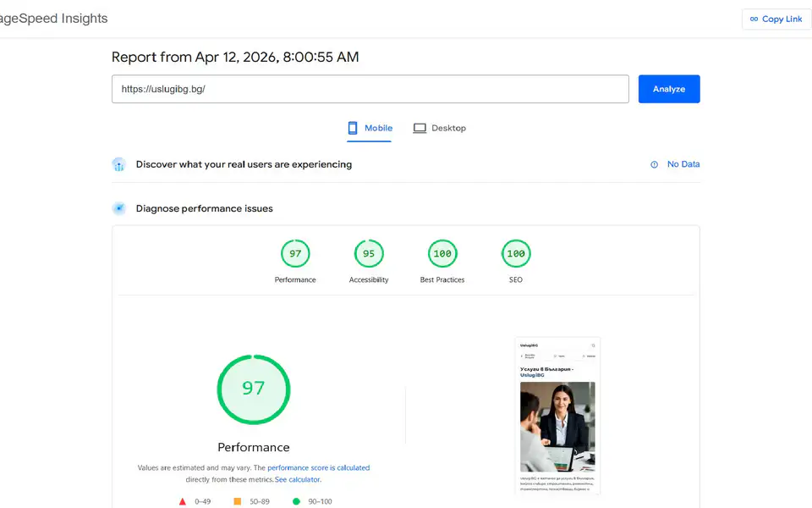Click the orange square 50–89 legend icon
812x508 pixels.
point(238,501)
